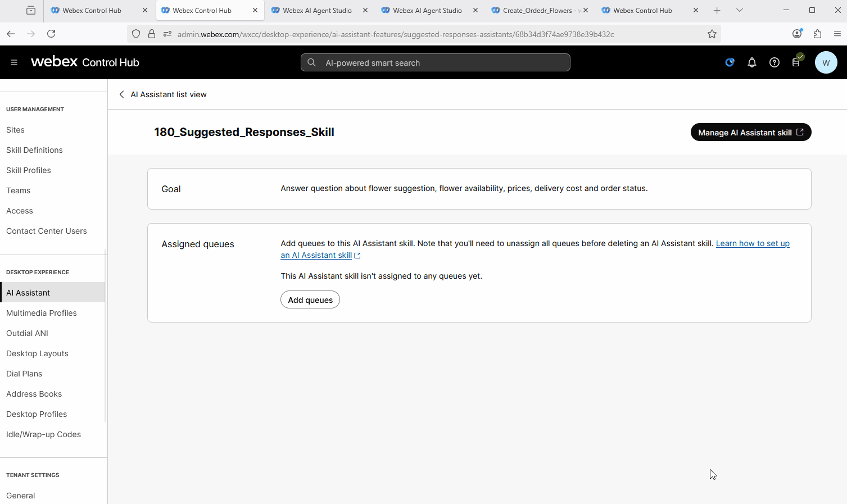The height and width of the screenshot is (504, 847).
Task: Open Desktop Layouts from the sidebar
Action: tap(37, 353)
